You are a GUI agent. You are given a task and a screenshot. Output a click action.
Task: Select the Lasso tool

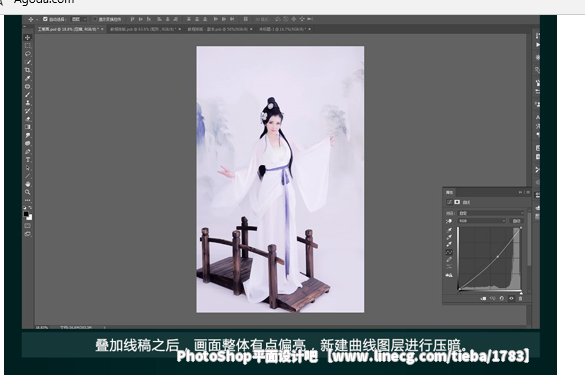28,54
